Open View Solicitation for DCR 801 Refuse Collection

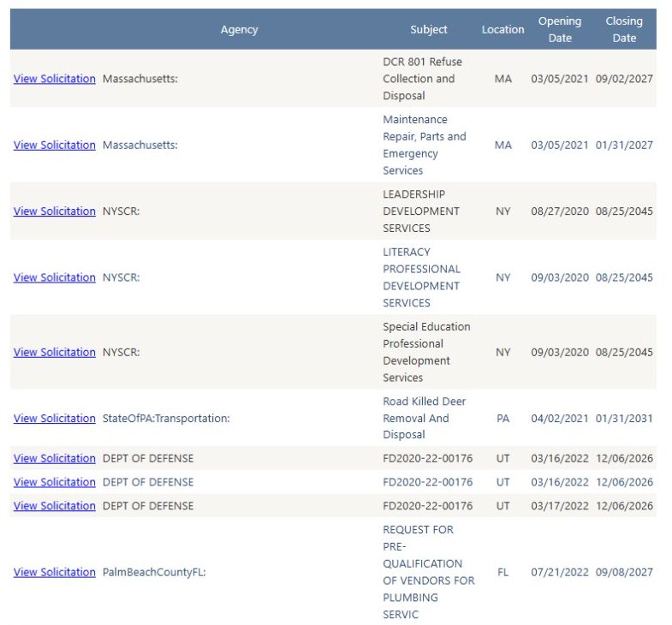tap(55, 79)
